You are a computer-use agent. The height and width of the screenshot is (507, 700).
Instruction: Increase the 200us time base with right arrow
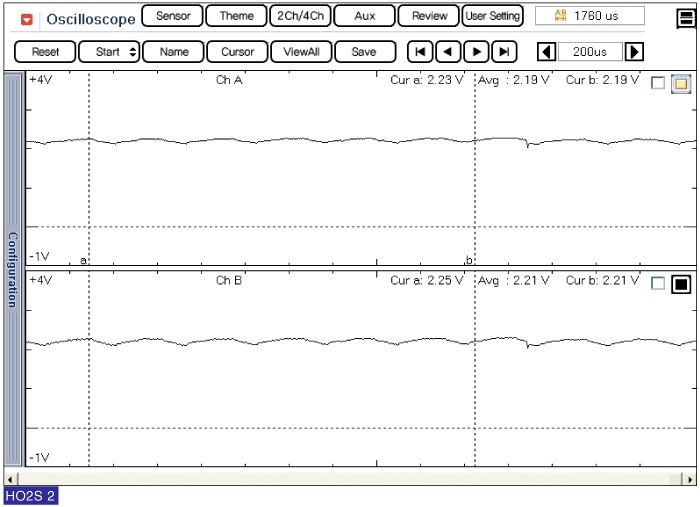click(x=634, y=52)
